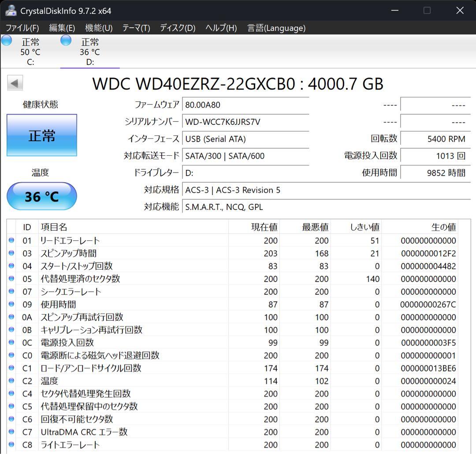
Task: Click the blue status icon beside リードエラーレート
Action: tap(11, 240)
